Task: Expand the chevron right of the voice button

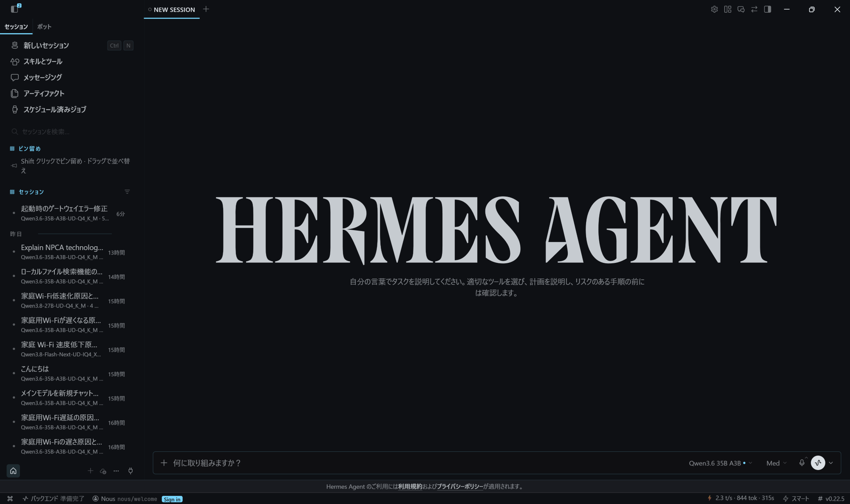Action: [831, 463]
